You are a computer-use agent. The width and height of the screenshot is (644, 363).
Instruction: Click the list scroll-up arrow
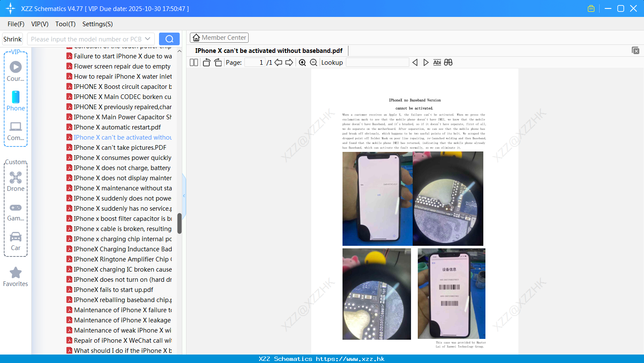179,51
